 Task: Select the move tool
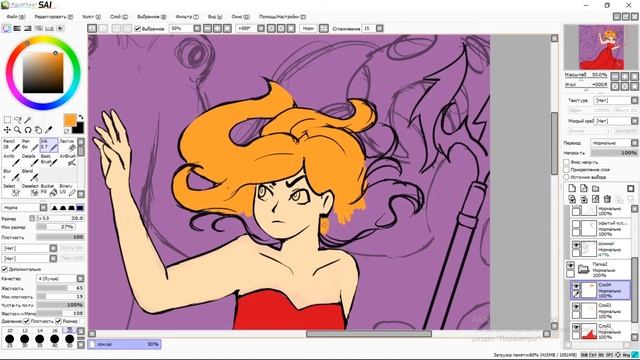click(x=7, y=130)
